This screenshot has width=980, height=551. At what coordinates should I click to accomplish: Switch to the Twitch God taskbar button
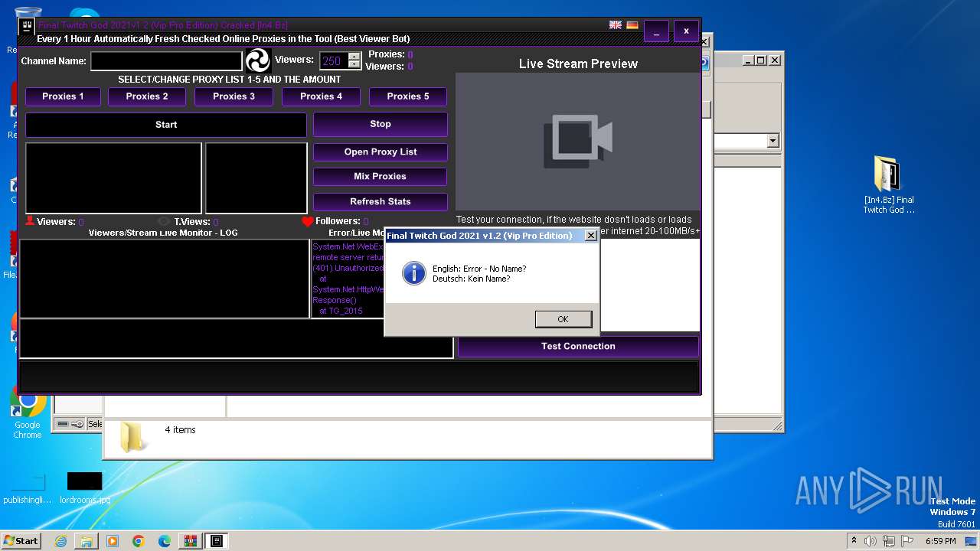tap(217, 541)
